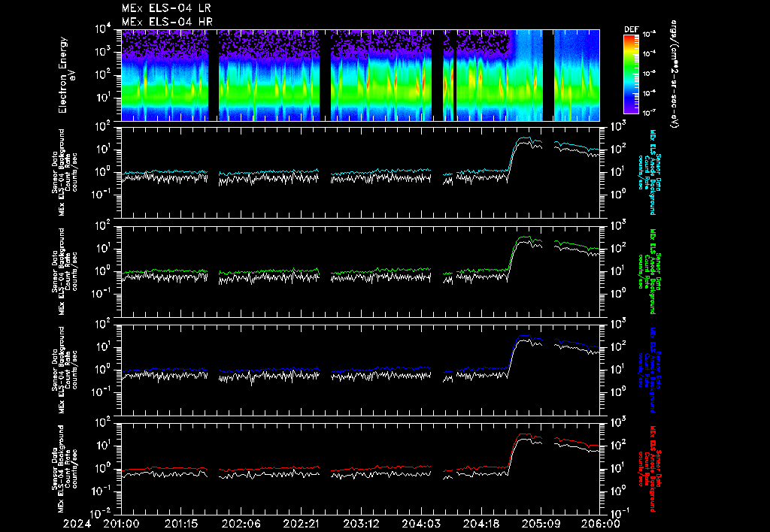Click the left white axis label of the blue panel
The width and height of the screenshot is (770, 532).
65,370
